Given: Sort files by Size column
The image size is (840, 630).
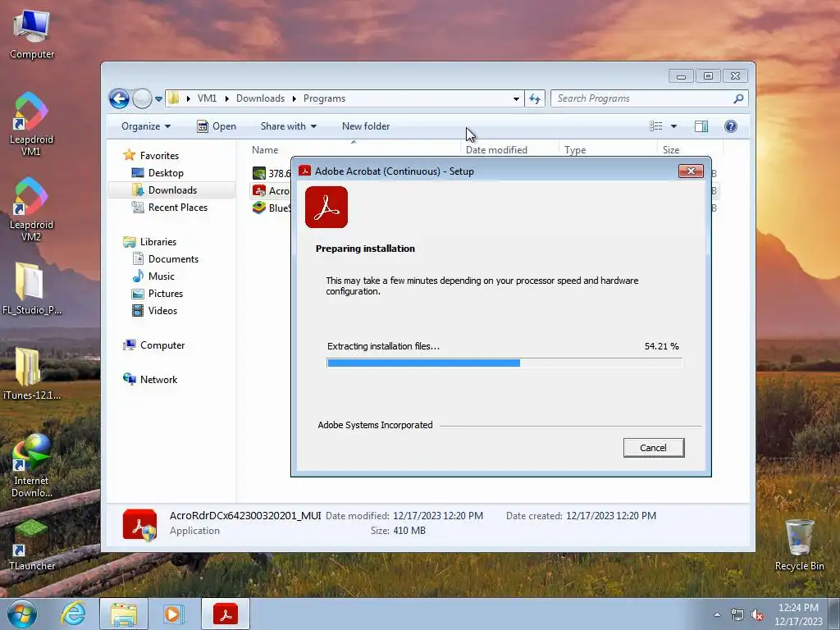Looking at the screenshot, I should coord(690,150).
